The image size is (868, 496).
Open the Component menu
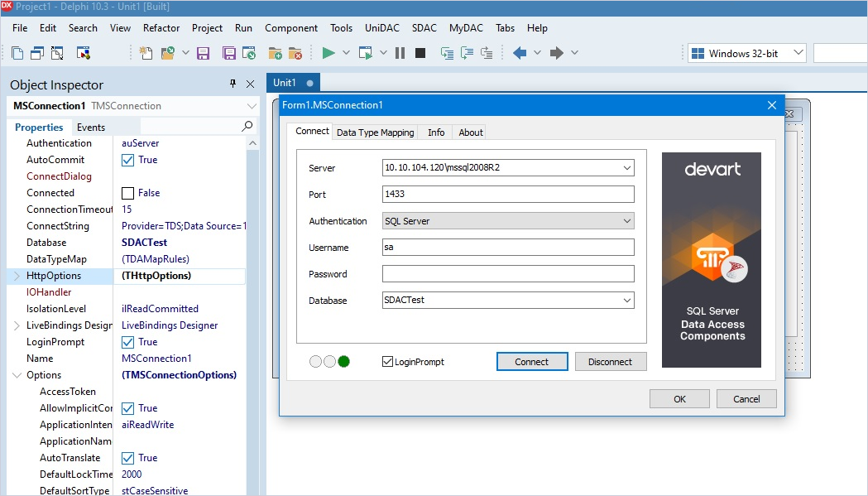[291, 27]
